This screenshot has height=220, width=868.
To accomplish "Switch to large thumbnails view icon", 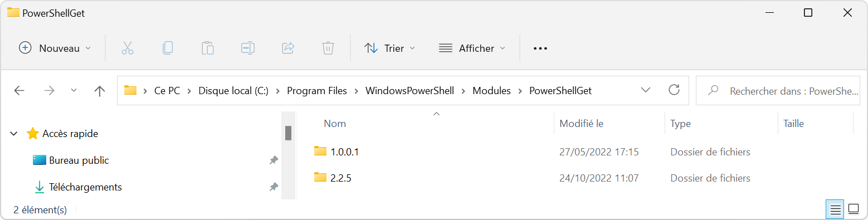I will tap(854, 209).
